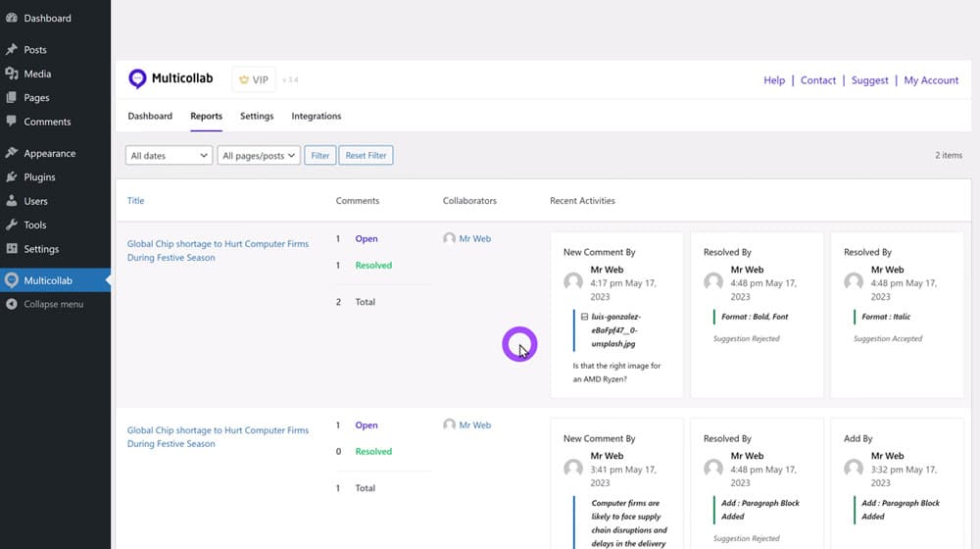This screenshot has height=549, width=980.
Task: Open the My Account link
Action: 931,80
